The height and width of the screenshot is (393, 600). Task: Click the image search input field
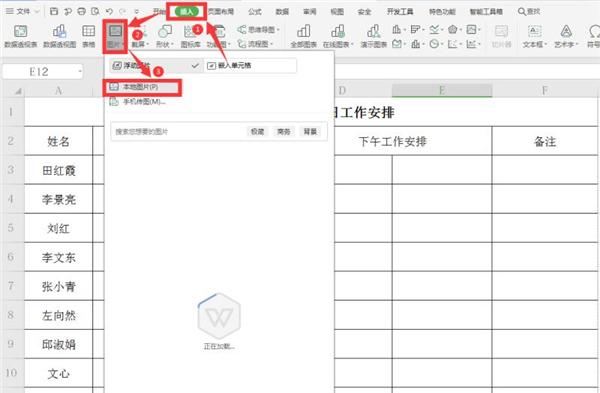[178, 132]
